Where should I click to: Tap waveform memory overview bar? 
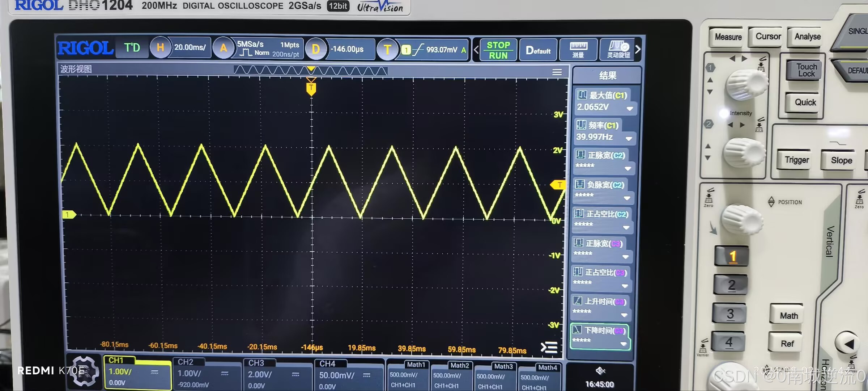pyautogui.click(x=311, y=70)
